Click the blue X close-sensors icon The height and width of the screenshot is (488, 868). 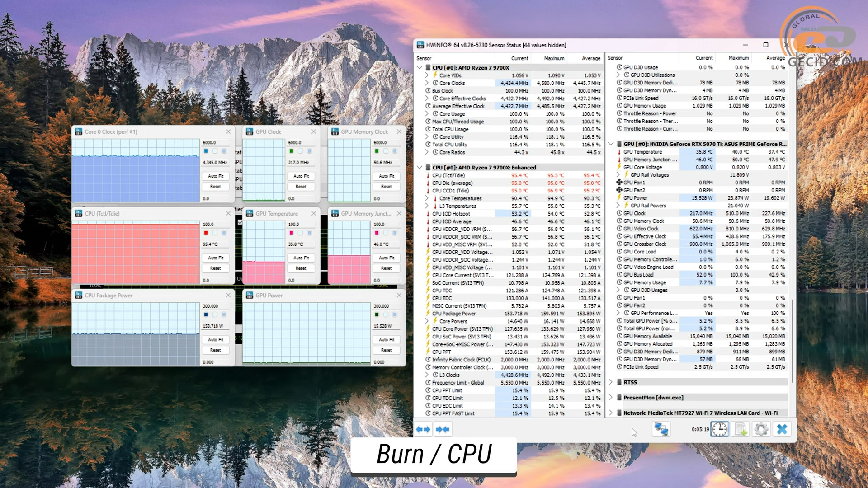(782, 429)
